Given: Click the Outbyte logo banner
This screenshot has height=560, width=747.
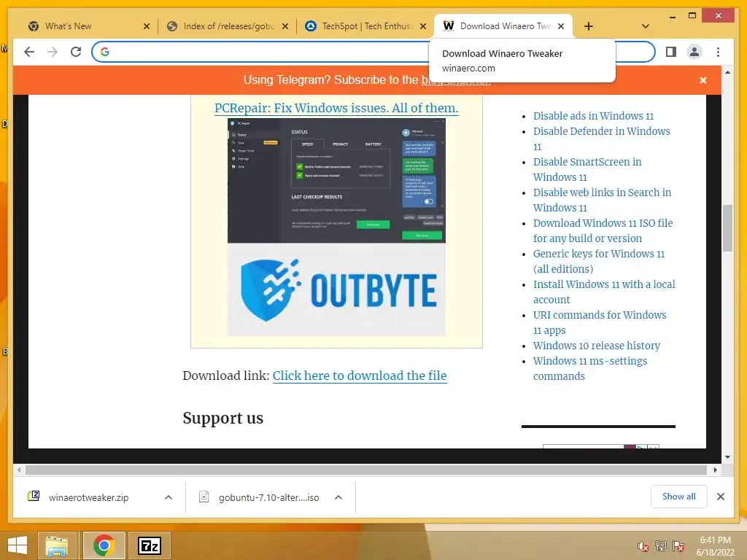Looking at the screenshot, I should click(336, 289).
